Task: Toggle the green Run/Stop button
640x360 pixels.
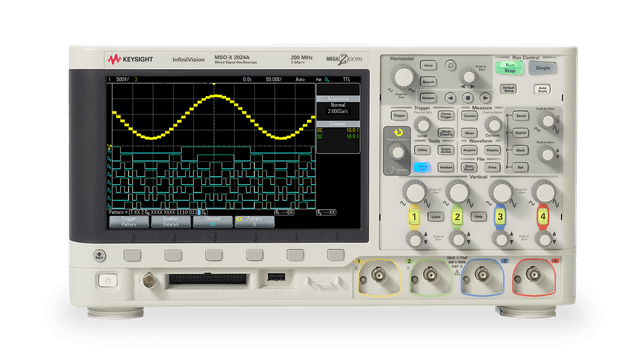Action: tap(509, 67)
